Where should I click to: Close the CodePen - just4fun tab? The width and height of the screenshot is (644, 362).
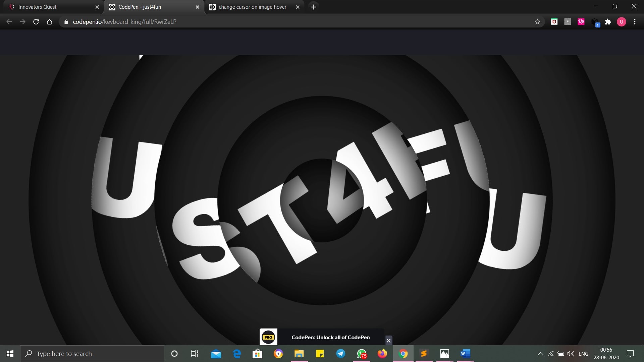197,7
